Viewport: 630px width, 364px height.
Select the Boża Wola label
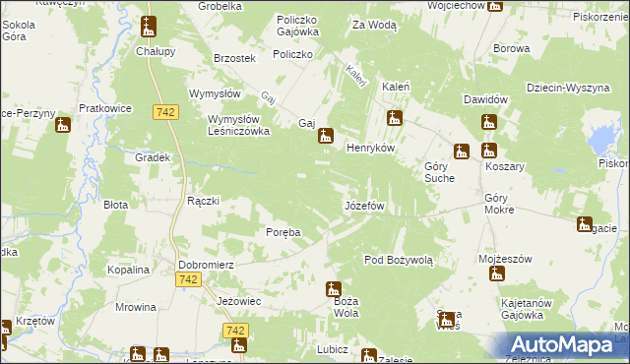click(x=346, y=307)
